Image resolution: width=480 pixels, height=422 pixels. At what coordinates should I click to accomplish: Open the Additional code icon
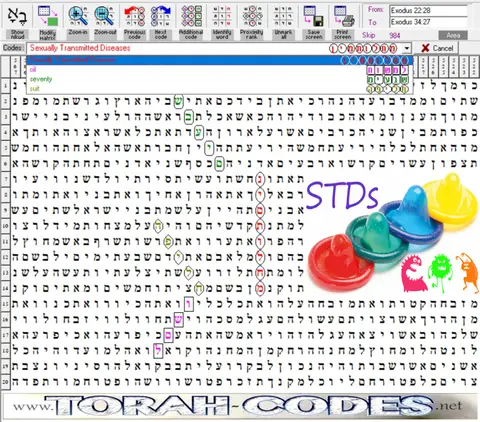[x=191, y=16]
